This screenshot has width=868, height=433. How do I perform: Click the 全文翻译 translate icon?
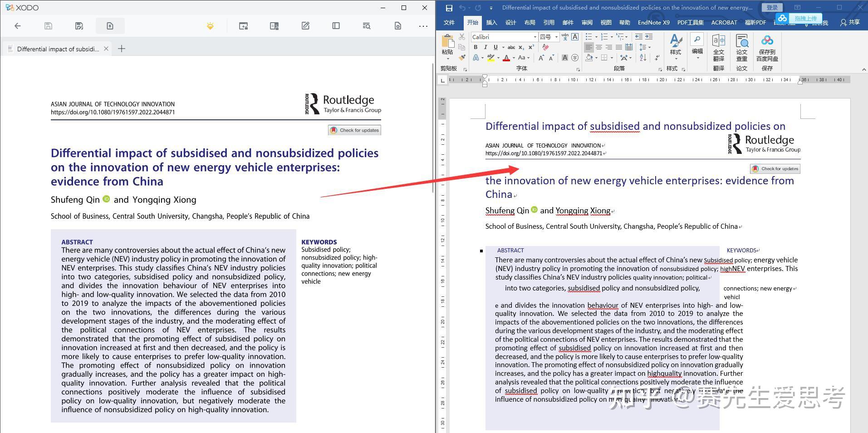[718, 48]
